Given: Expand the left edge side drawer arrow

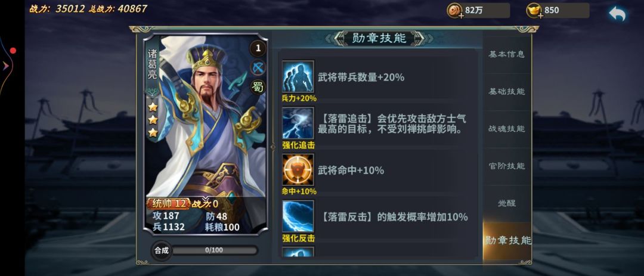Looking at the screenshot, I should coord(6,66).
